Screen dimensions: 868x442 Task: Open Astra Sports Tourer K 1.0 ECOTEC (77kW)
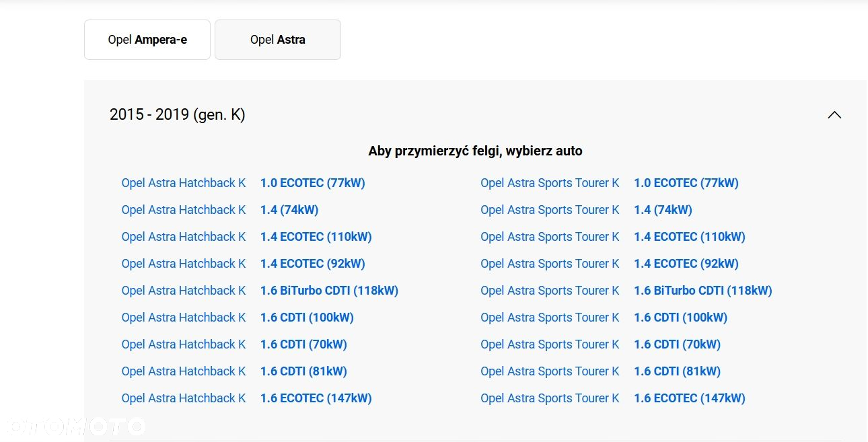click(x=610, y=183)
